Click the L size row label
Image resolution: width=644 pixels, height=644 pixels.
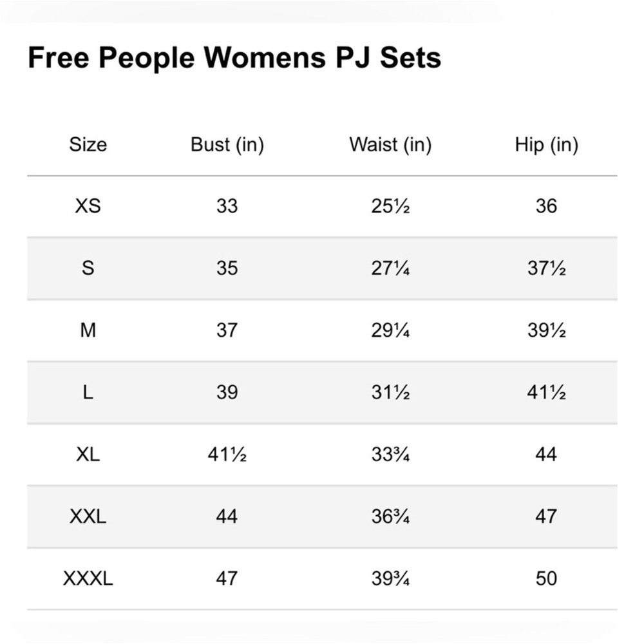88,392
